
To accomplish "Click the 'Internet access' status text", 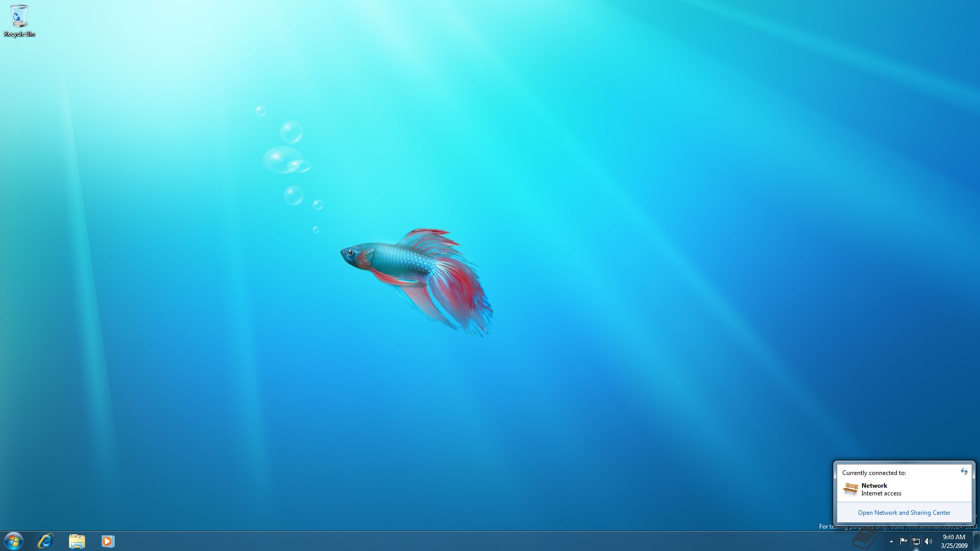I will tap(881, 493).
